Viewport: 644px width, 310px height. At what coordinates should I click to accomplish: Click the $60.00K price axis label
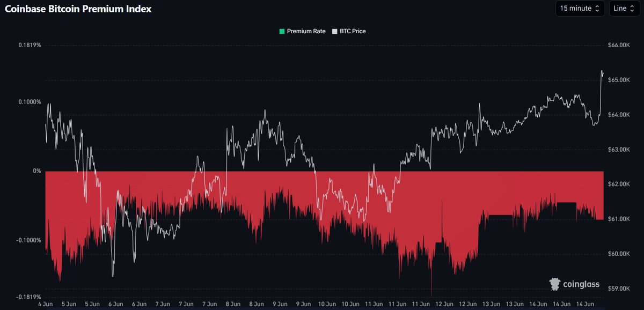coord(618,254)
